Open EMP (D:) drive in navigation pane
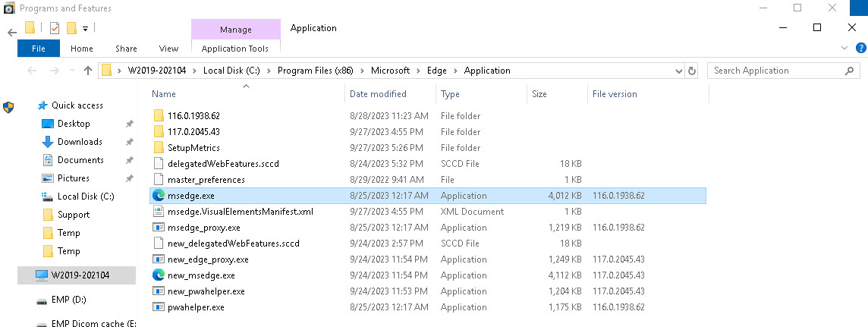The height and width of the screenshot is (327, 868). (x=68, y=300)
